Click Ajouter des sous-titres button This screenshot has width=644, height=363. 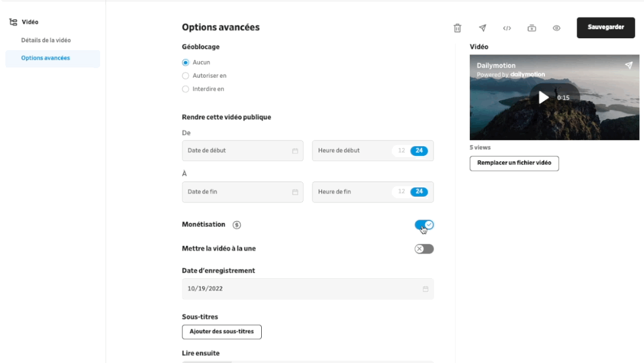click(222, 332)
